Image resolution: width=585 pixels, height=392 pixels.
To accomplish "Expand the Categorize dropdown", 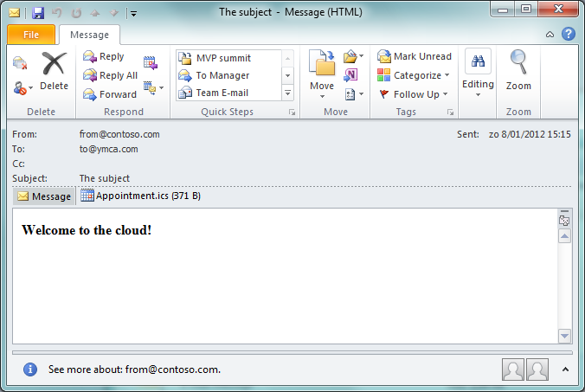I will click(415, 75).
